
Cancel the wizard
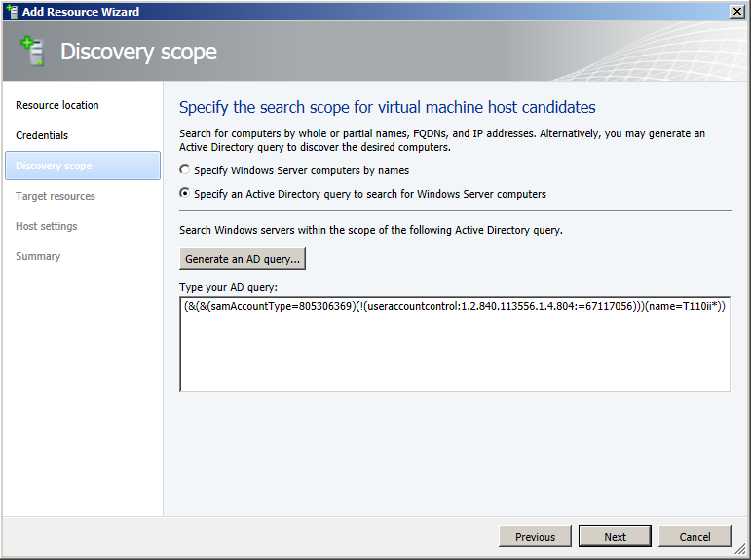[695, 537]
